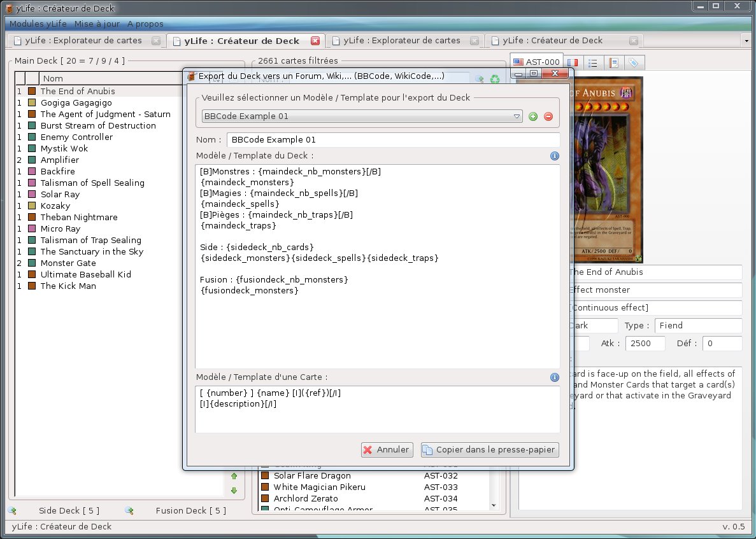Open the BBCode Example 01 template dropdown
Viewport: 756px width, 539px height.
point(362,116)
